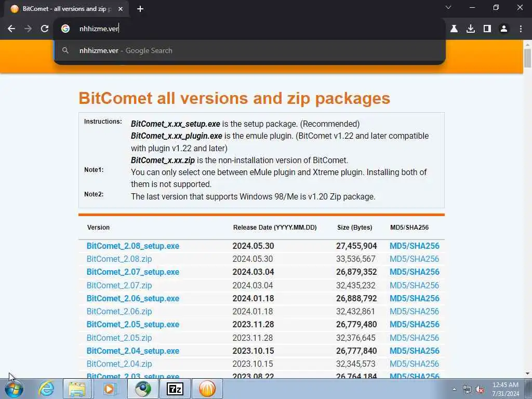Click the Version column header
The height and width of the screenshot is (399, 532).
[x=98, y=228]
